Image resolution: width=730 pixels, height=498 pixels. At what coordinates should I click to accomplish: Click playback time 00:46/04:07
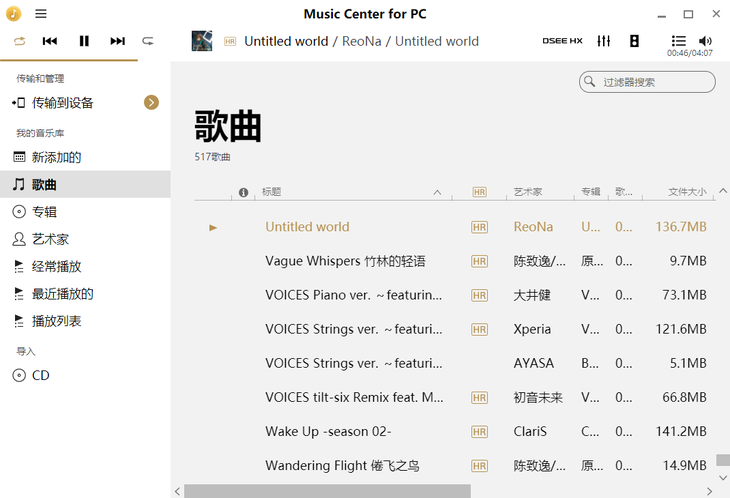[689, 53]
